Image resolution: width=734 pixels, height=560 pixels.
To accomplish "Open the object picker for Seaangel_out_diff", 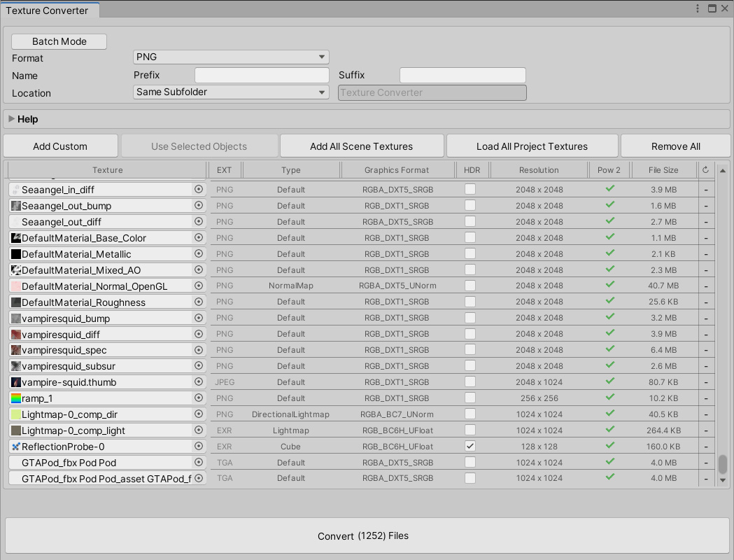I will point(198,222).
